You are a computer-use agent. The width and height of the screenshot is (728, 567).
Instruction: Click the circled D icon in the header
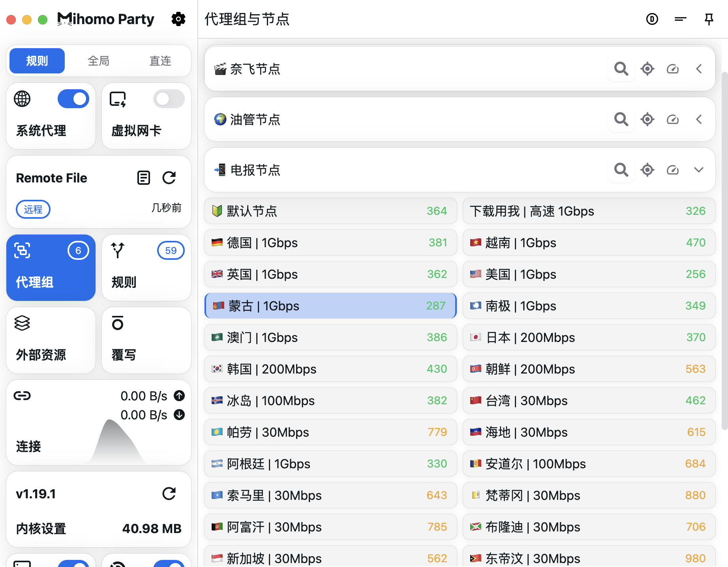[x=652, y=19]
